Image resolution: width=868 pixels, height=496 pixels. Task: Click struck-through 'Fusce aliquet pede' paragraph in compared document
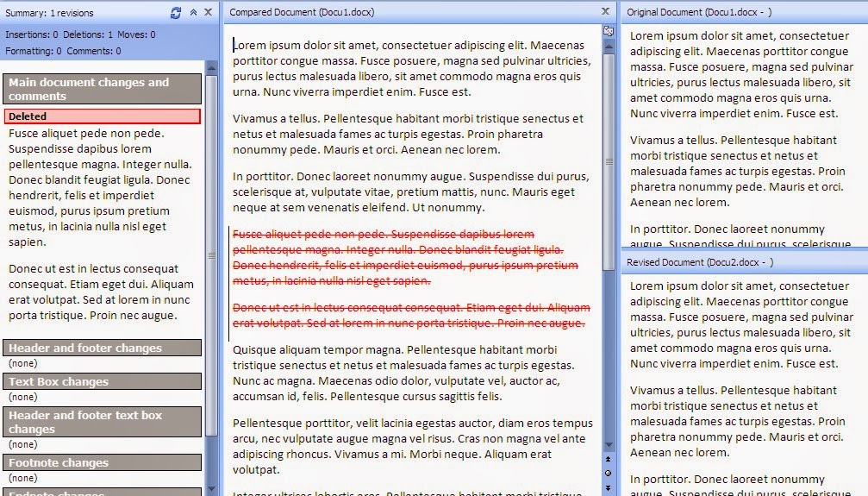405,258
